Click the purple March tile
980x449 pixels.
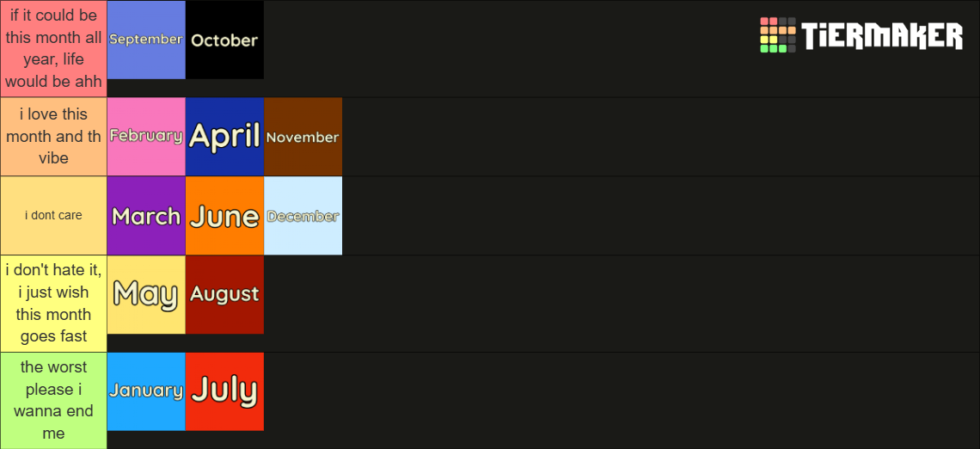pyautogui.click(x=146, y=216)
